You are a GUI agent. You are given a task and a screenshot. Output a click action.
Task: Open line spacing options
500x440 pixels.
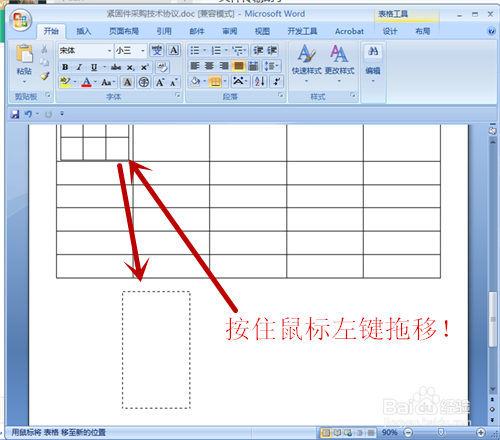point(271,66)
